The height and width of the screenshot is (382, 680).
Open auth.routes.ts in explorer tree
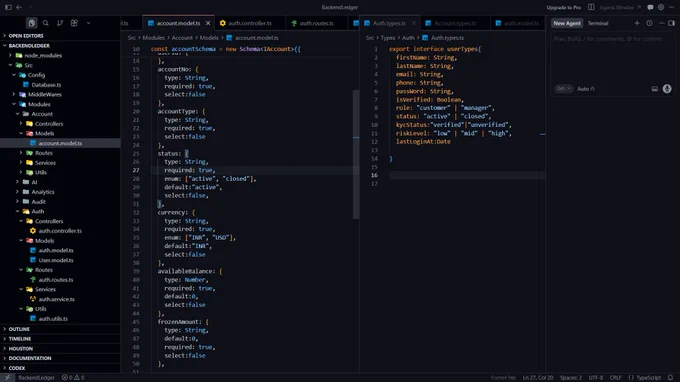[56, 280]
